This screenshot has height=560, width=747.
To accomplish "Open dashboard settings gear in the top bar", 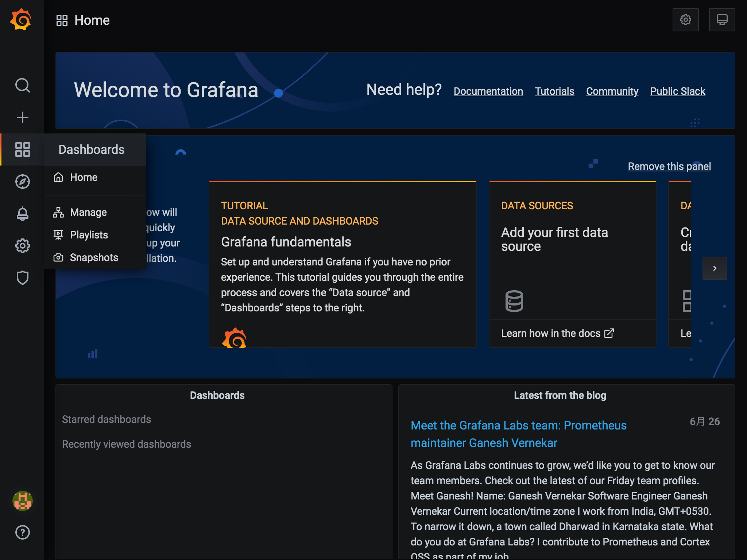I will tap(685, 20).
